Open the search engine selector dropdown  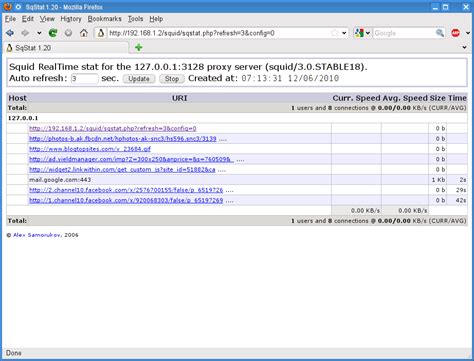[x=362, y=33]
